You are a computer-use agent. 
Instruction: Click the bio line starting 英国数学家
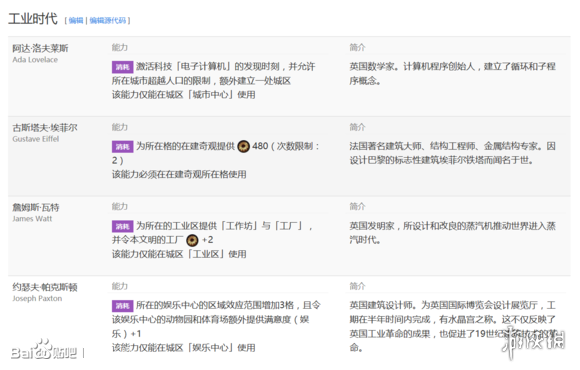point(452,67)
